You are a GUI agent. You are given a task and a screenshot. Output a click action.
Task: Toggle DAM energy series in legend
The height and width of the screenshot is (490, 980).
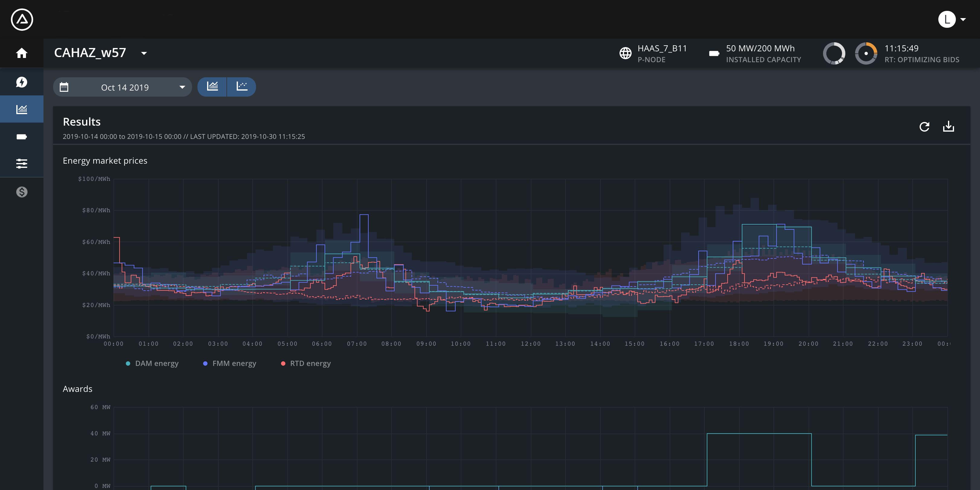click(152, 363)
